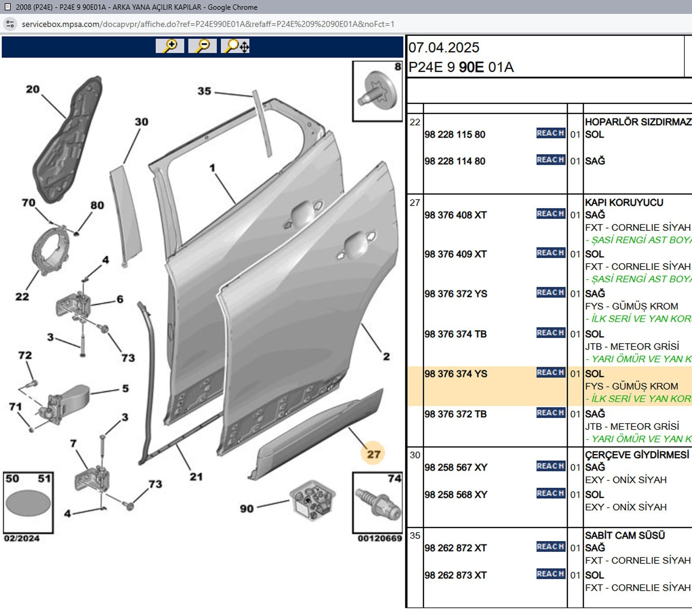Viewport: 692px width, 616px height.
Task: Select part number 98 376 372 TB
Action: [455, 414]
